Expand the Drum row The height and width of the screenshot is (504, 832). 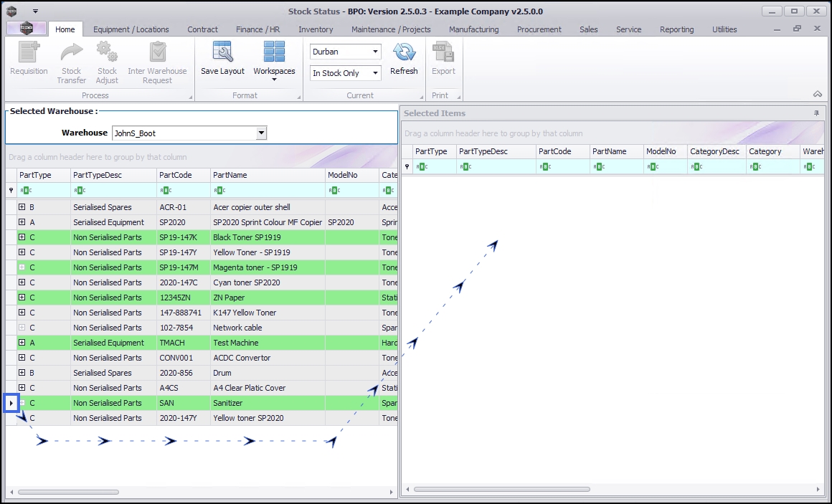22,372
